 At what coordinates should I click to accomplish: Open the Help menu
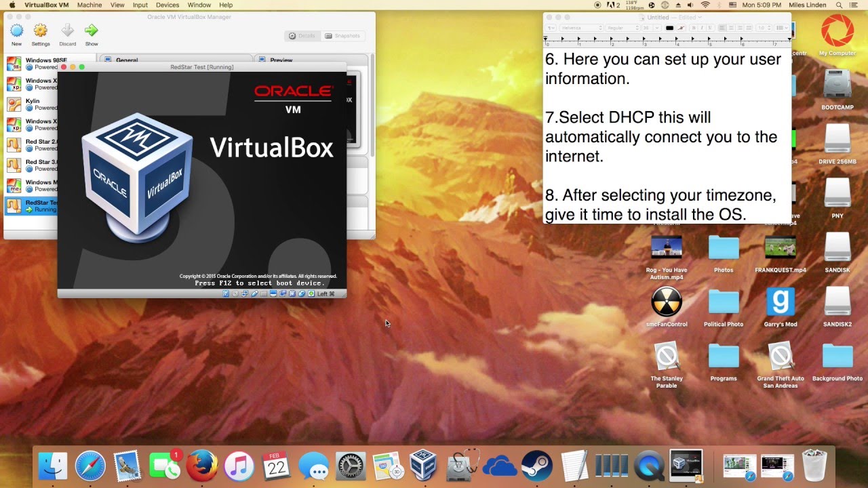coord(226,5)
